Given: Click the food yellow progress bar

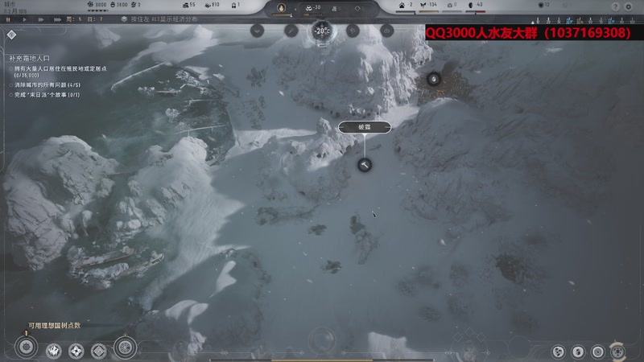Looking at the screenshot, I should click(428, 12).
